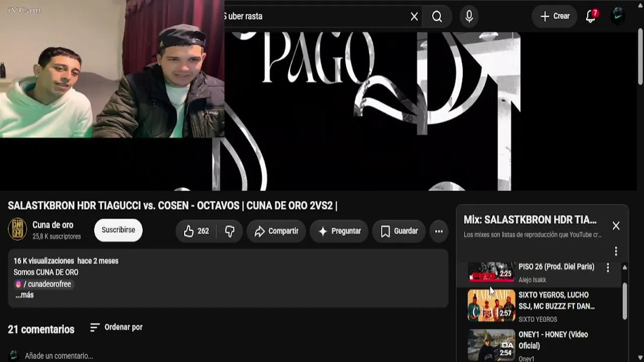
Task: Open the cunadeorofree Instagram link
Action: coord(44,284)
